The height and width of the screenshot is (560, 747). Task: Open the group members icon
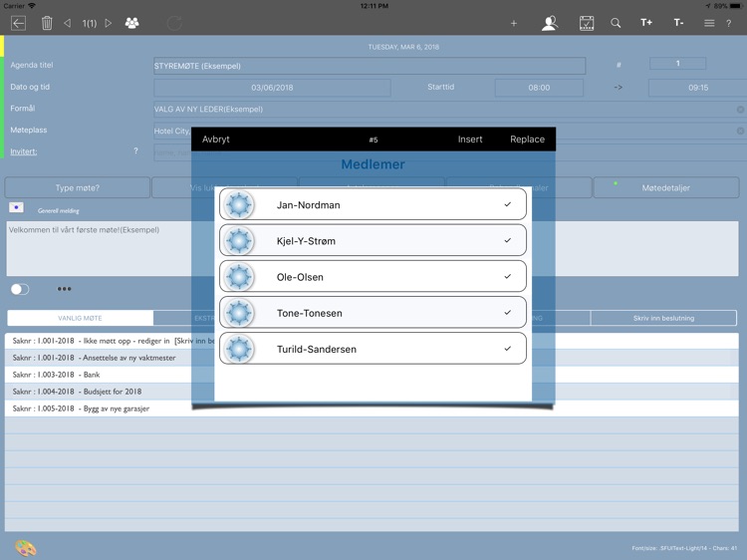[131, 23]
